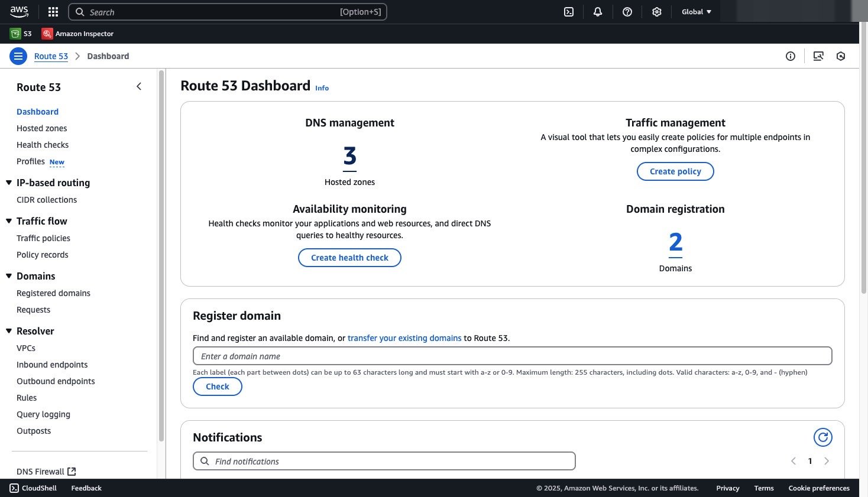
Task: Click the AWS logo home icon
Action: [x=19, y=11]
